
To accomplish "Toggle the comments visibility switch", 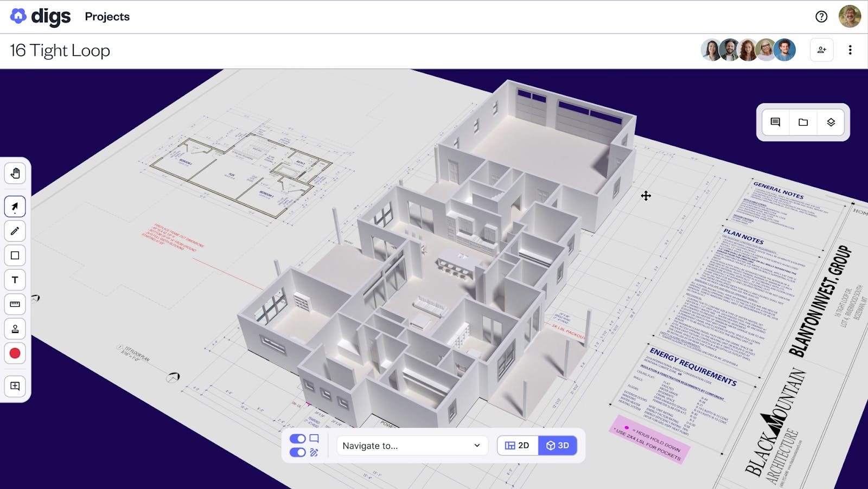I will 297,438.
